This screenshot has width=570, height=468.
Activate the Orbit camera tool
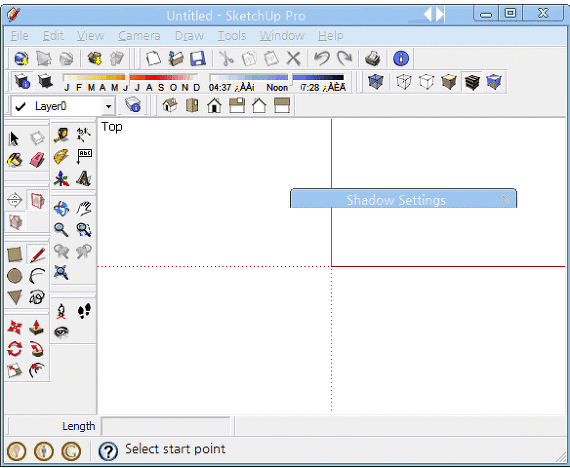pos(61,209)
